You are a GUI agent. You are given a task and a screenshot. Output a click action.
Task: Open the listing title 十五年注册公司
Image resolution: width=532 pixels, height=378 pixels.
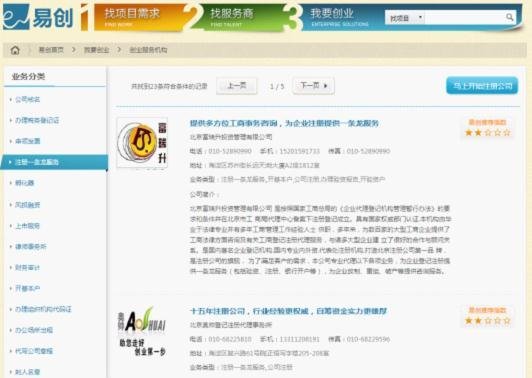(x=288, y=311)
